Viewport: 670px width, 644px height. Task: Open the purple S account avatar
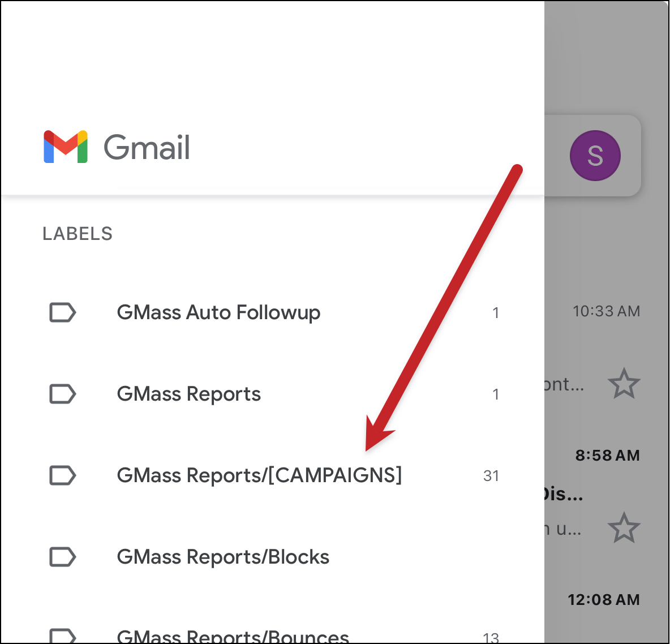595,156
